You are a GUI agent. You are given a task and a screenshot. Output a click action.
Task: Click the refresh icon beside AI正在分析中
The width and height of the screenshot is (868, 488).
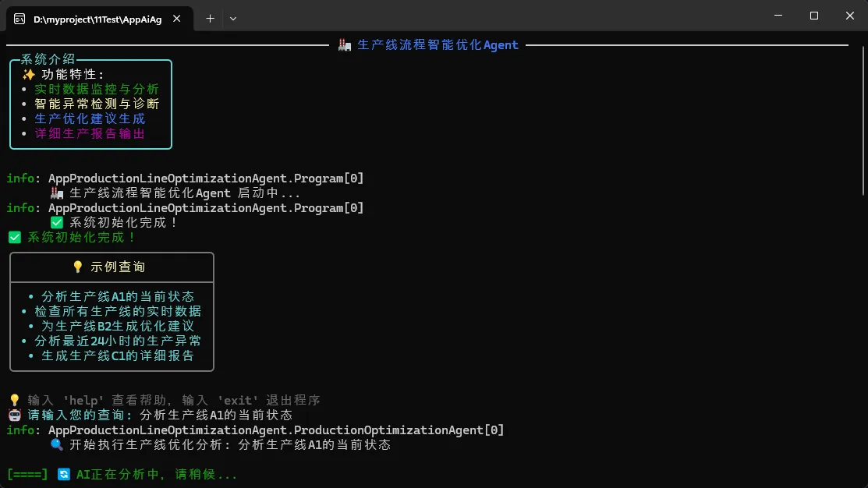64,474
